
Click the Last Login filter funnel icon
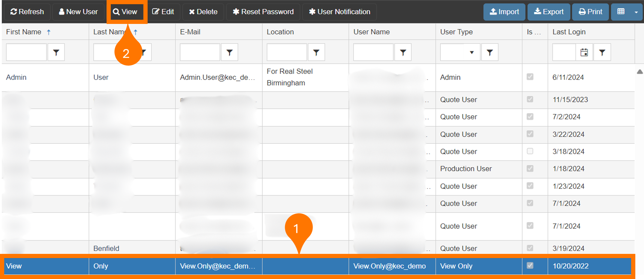[602, 52]
